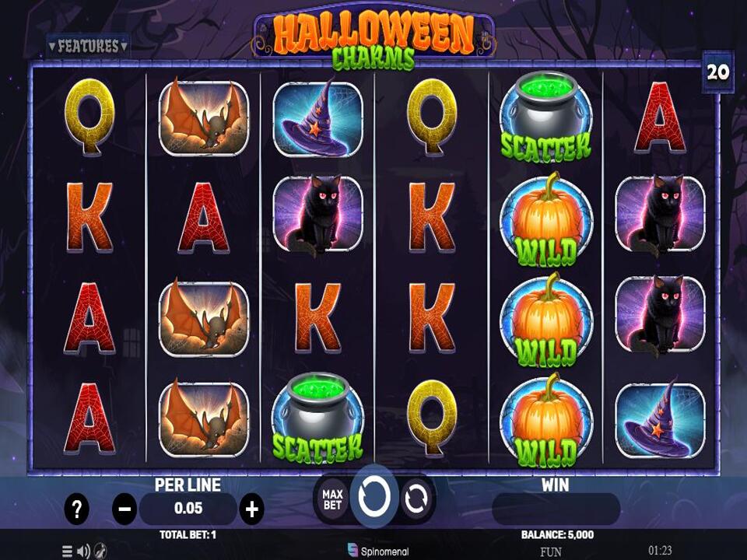Image resolution: width=747 pixels, height=560 pixels.
Task: Click the witch hat symbol on reel three
Action: click(317, 119)
